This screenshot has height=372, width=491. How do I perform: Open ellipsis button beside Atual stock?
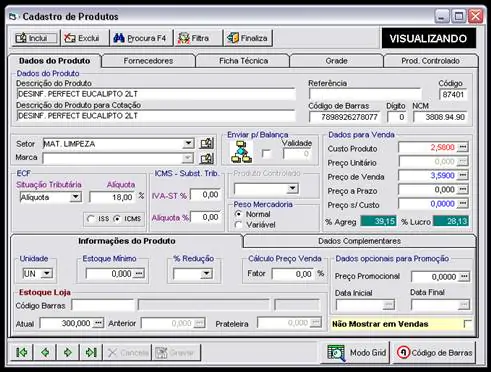point(98,323)
